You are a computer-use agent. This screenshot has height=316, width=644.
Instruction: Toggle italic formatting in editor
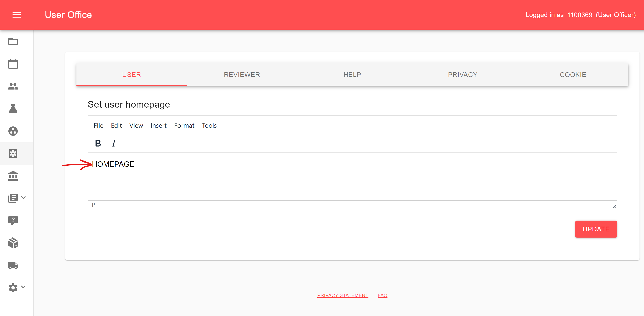[114, 143]
